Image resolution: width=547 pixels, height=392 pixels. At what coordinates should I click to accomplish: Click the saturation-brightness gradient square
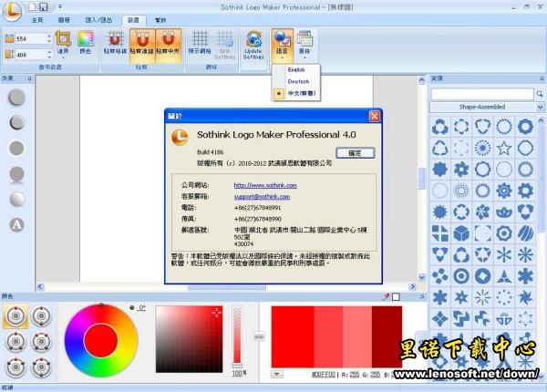tap(189, 339)
